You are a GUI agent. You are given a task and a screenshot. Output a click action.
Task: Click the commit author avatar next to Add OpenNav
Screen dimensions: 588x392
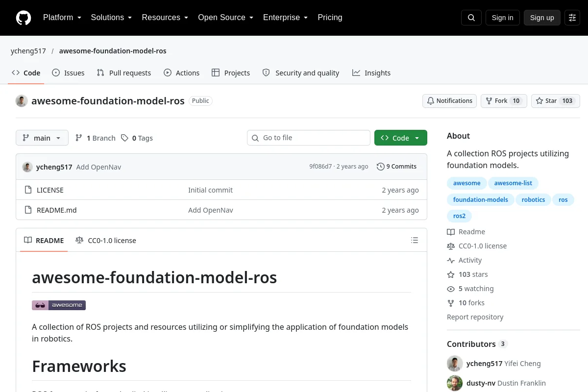point(27,167)
